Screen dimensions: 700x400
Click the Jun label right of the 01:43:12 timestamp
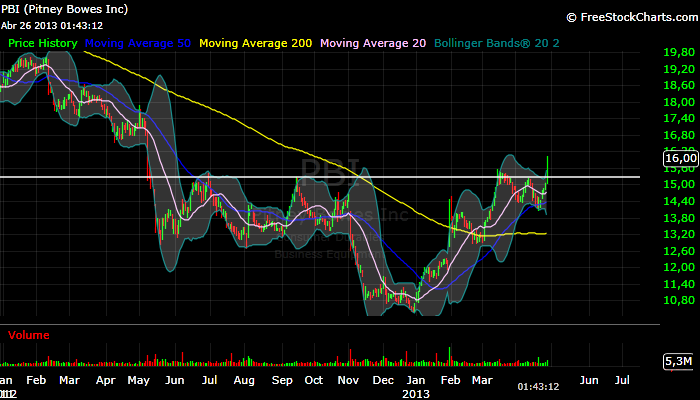[x=589, y=380]
